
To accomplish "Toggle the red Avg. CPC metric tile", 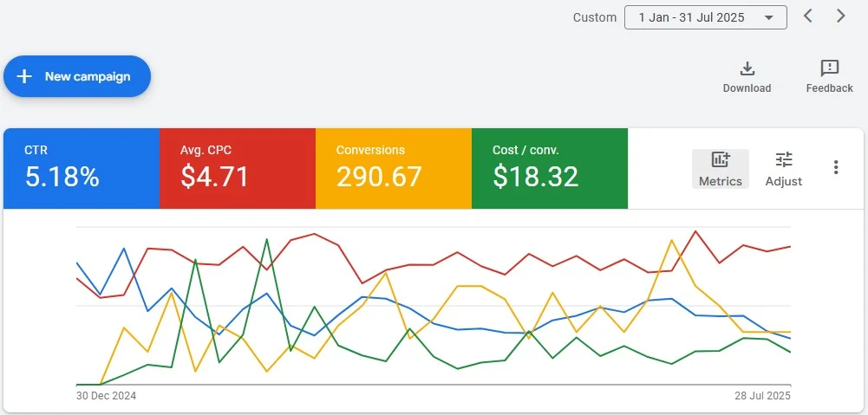I will point(238,168).
